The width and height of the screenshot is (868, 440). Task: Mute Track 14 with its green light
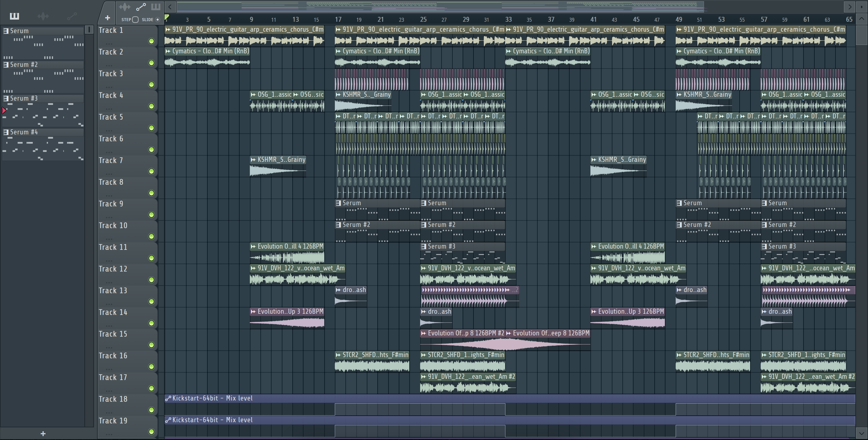(152, 323)
